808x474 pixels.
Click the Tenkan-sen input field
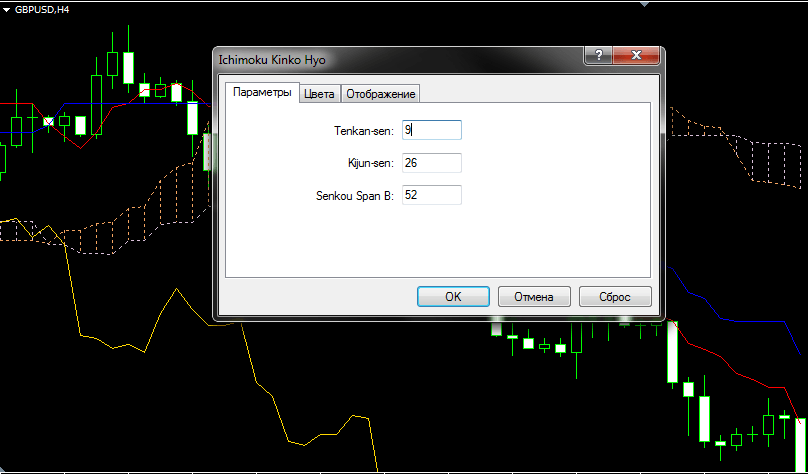point(431,130)
